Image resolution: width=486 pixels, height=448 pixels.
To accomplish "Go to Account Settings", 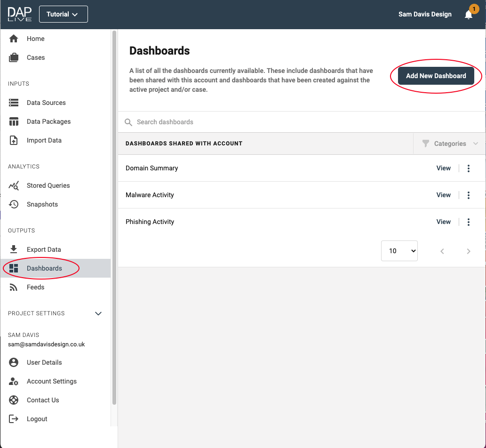I will 51,381.
